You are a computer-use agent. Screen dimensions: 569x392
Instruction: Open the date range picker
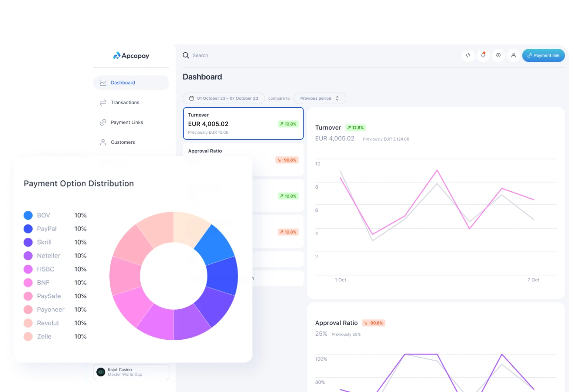pyautogui.click(x=224, y=98)
